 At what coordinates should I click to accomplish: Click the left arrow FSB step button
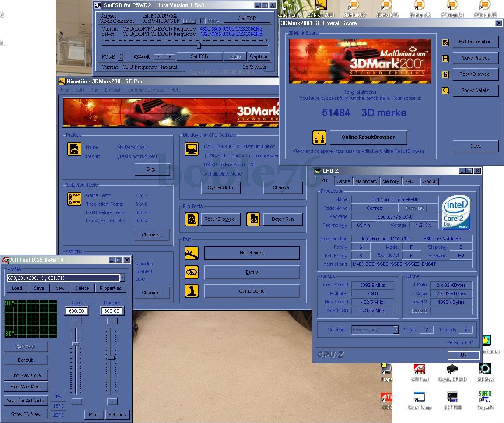(x=159, y=57)
